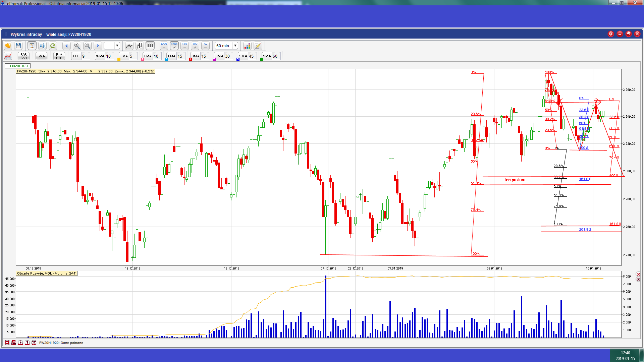This screenshot has width=644, height=362.
Task: Select the bar chart type icon
Action: pos(140,46)
